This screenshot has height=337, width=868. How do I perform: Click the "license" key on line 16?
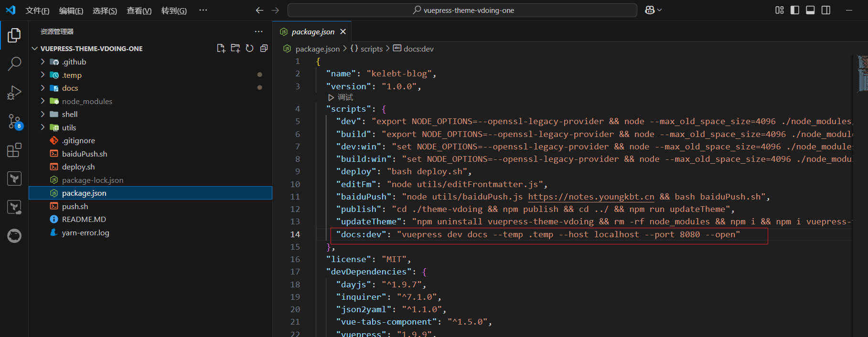(349, 259)
